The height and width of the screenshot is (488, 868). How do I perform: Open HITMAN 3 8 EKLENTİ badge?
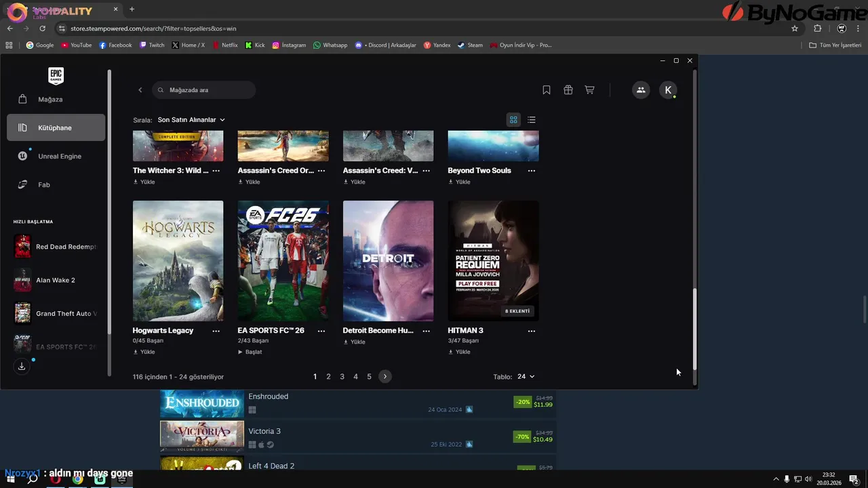point(518,311)
